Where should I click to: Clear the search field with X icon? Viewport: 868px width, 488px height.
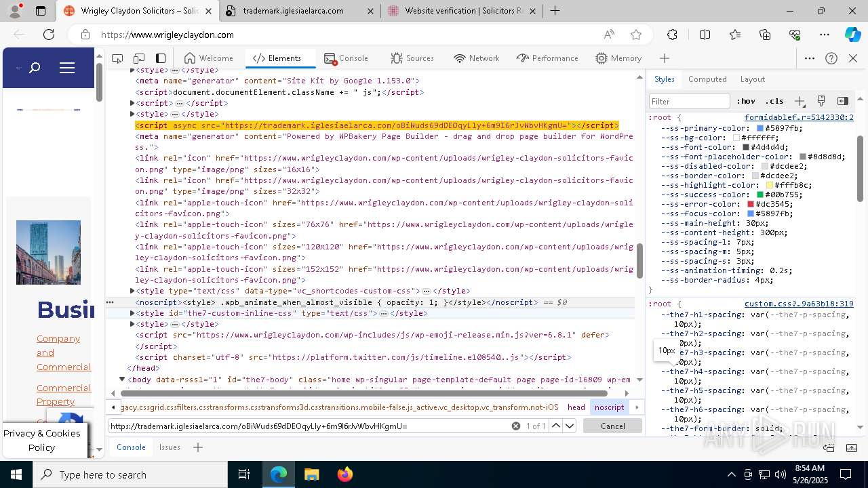pyautogui.click(x=515, y=426)
